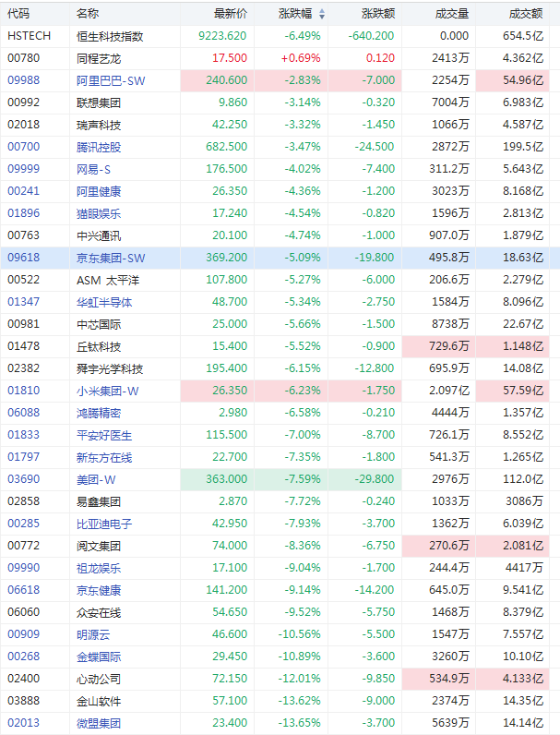Image resolution: width=560 pixels, height=735 pixels.
Task: Sort by 最新价 column header
Action: [231, 14]
